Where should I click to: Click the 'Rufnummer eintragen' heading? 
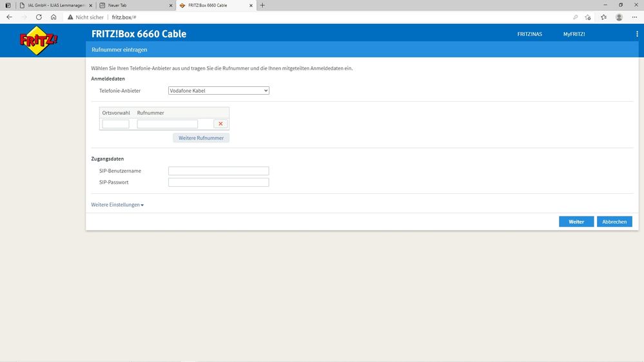[119, 50]
